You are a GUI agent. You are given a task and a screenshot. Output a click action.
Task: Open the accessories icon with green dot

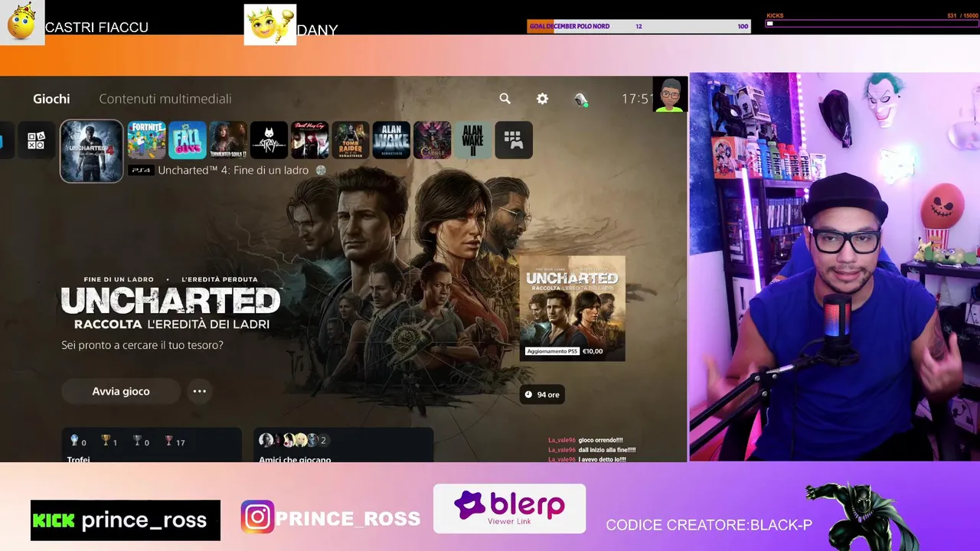pyautogui.click(x=581, y=99)
